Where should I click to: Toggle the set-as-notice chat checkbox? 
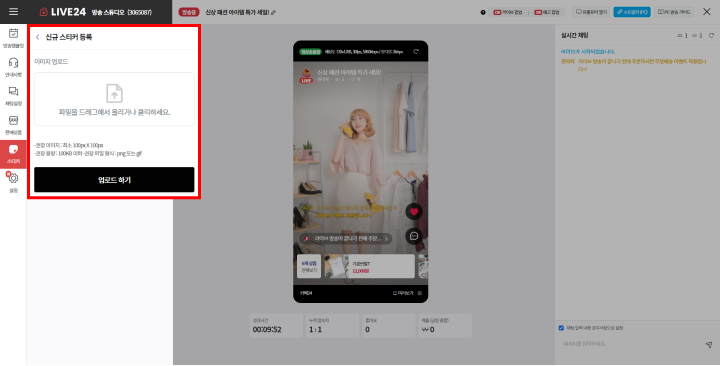coord(561,328)
